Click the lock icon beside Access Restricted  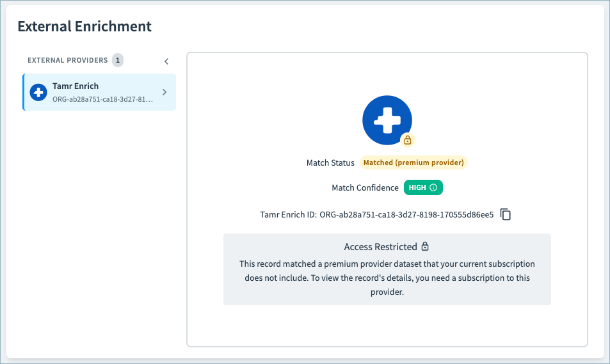click(x=425, y=246)
